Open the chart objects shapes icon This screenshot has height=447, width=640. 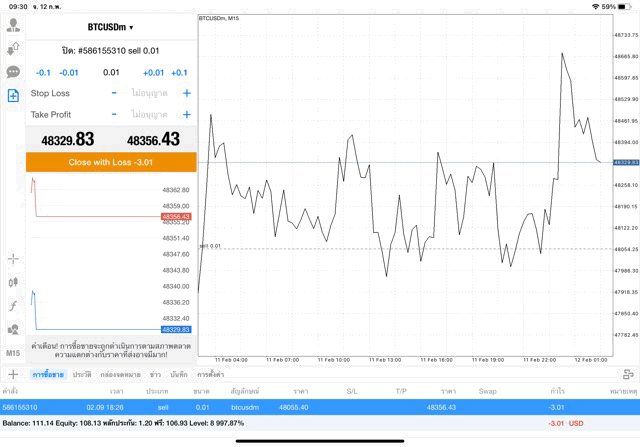click(13, 329)
